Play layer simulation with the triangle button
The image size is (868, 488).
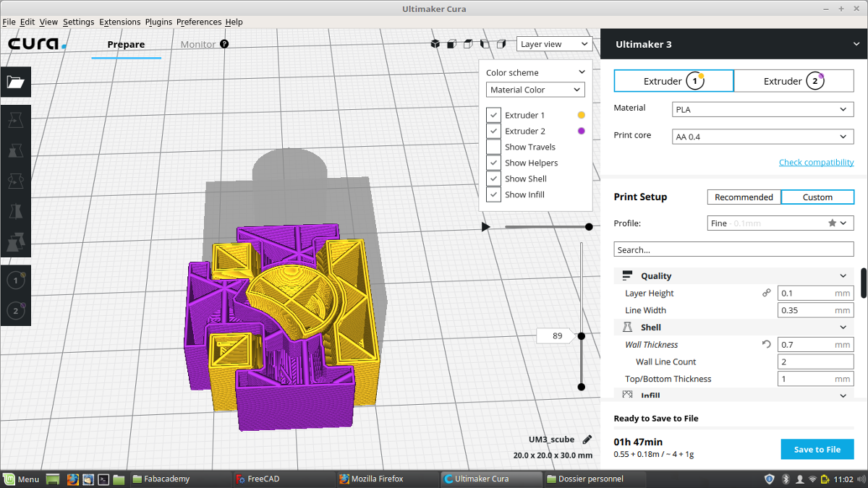click(485, 227)
